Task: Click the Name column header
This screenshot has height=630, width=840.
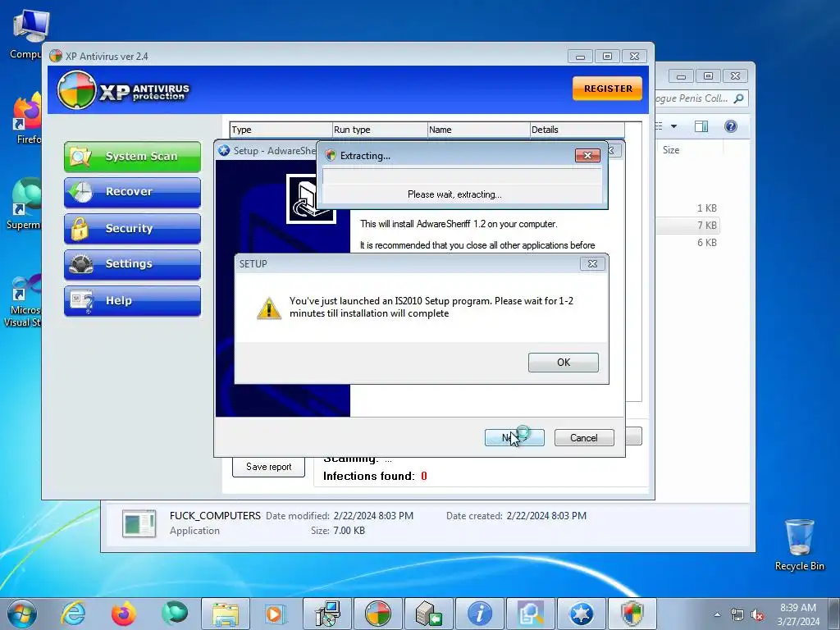Action: pyautogui.click(x=478, y=130)
